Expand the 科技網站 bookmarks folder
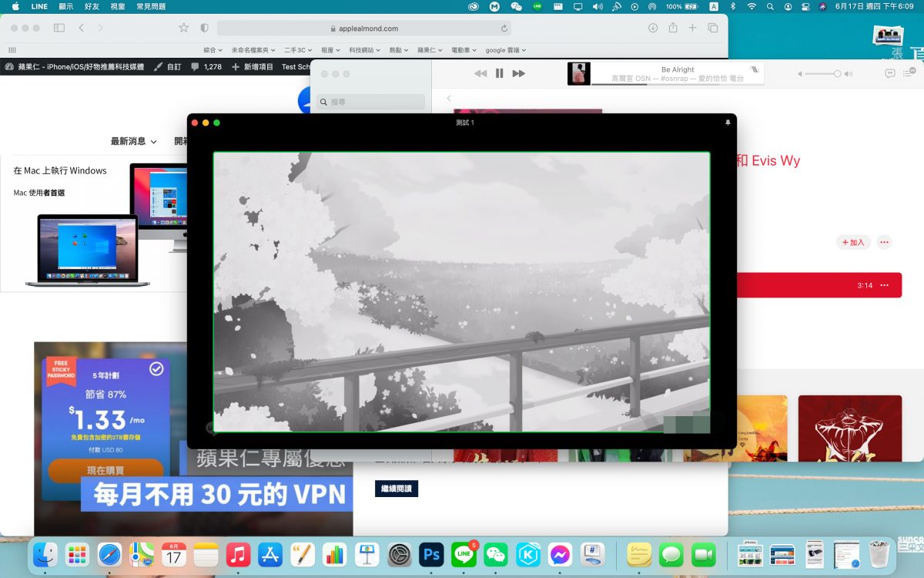The height and width of the screenshot is (578, 924). click(x=365, y=50)
